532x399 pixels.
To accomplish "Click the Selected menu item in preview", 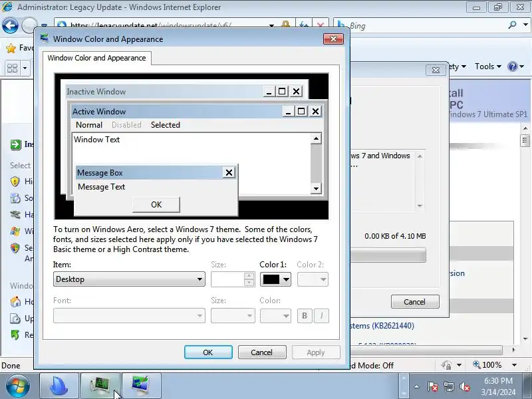I will pos(165,125).
